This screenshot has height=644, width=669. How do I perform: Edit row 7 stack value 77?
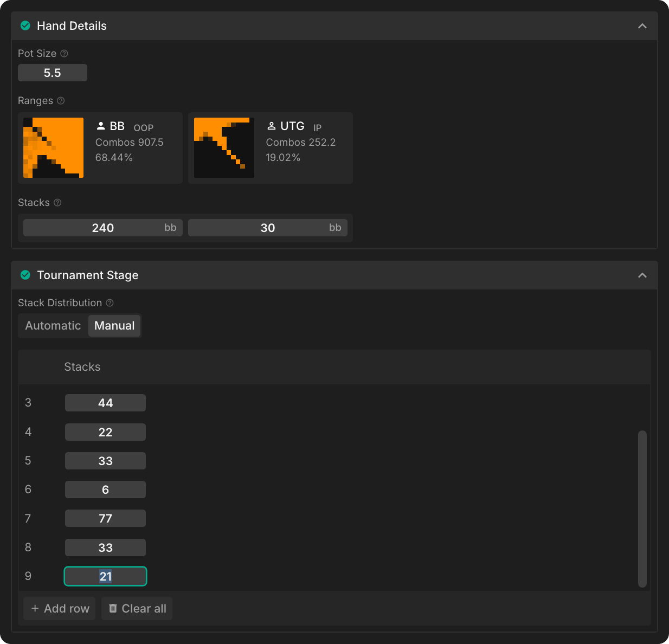pyautogui.click(x=105, y=518)
